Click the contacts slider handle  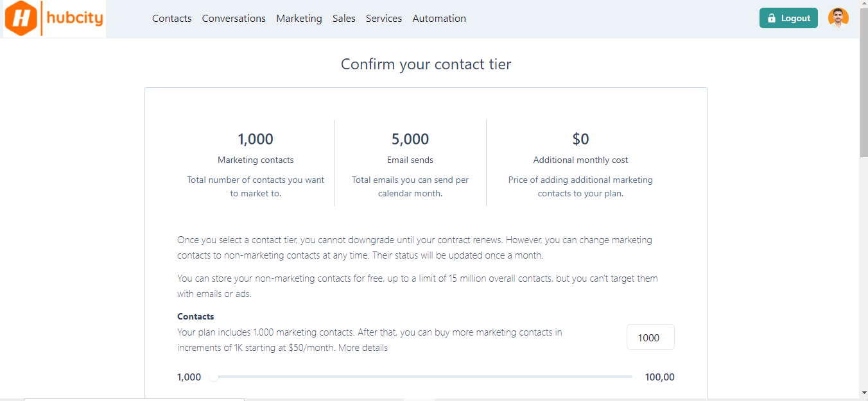pyautogui.click(x=214, y=377)
